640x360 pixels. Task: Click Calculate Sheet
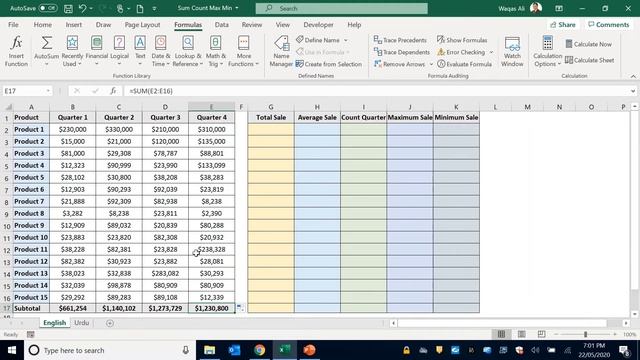pos(589,60)
